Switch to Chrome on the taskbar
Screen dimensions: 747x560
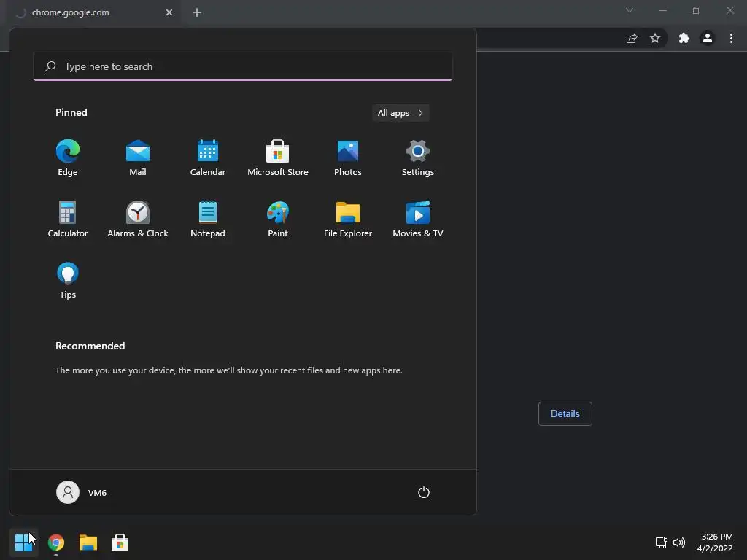[56, 542]
